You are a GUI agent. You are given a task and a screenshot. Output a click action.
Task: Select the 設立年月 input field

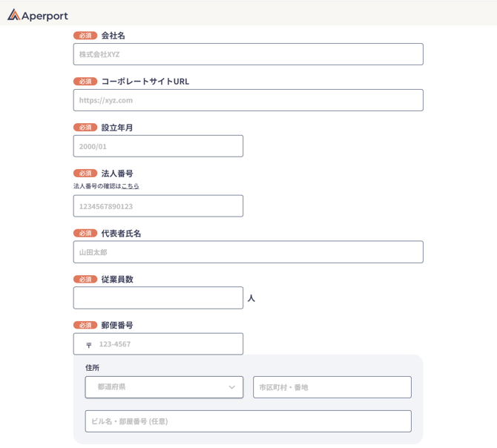pyautogui.click(x=158, y=146)
